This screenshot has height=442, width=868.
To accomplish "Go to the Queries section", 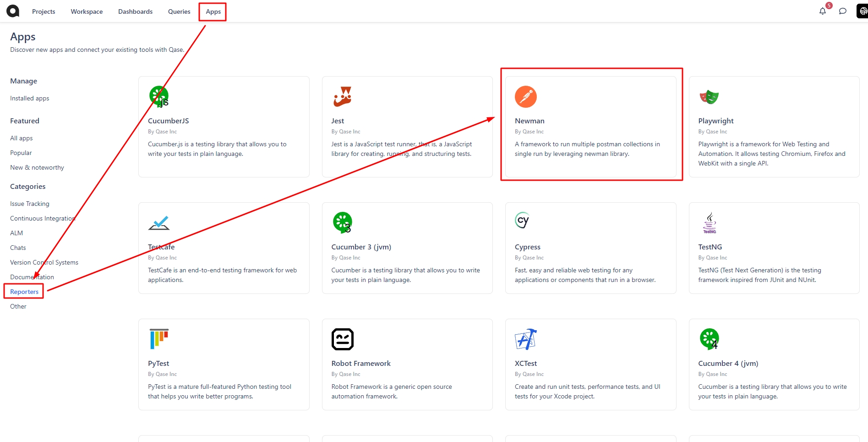I will tap(179, 11).
